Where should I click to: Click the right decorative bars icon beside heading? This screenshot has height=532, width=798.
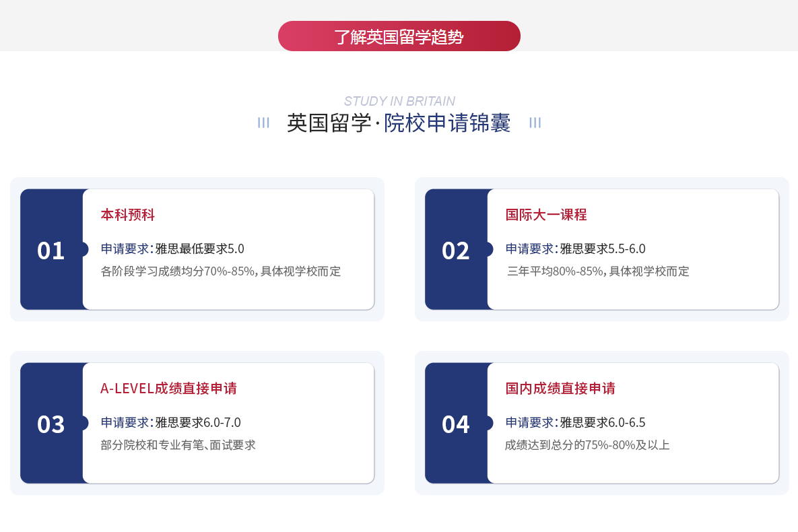tap(535, 123)
